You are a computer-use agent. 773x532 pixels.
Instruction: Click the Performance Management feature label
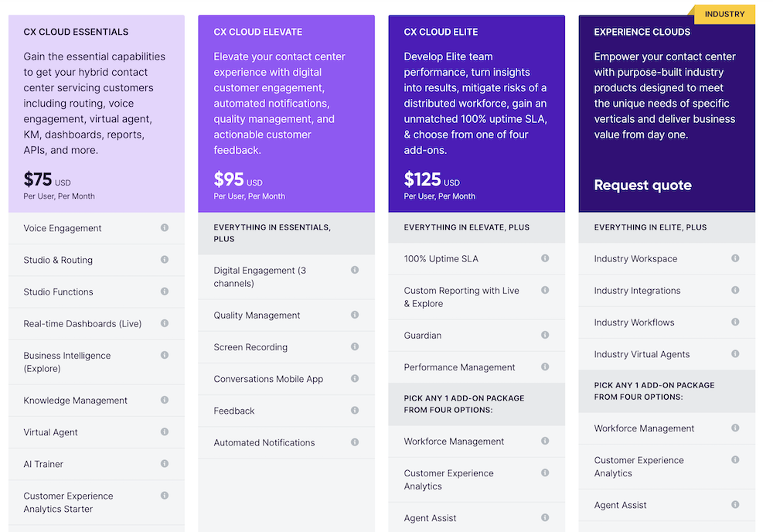459,367
